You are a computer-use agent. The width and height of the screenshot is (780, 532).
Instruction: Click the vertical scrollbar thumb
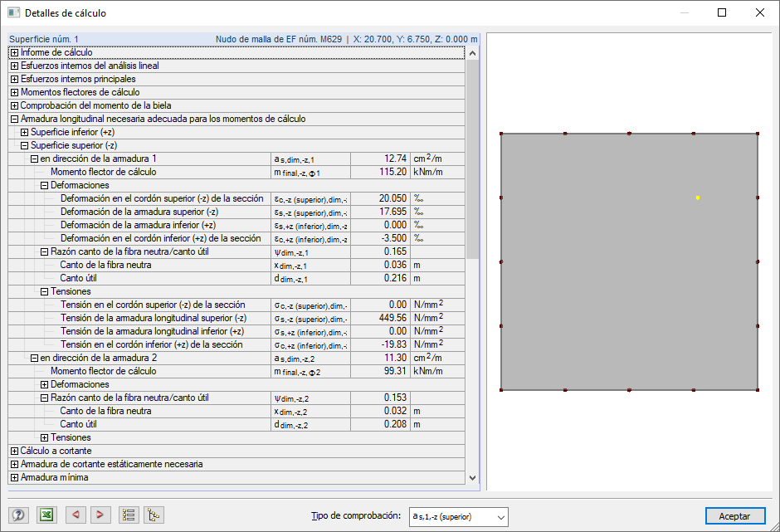pyautogui.click(x=473, y=159)
